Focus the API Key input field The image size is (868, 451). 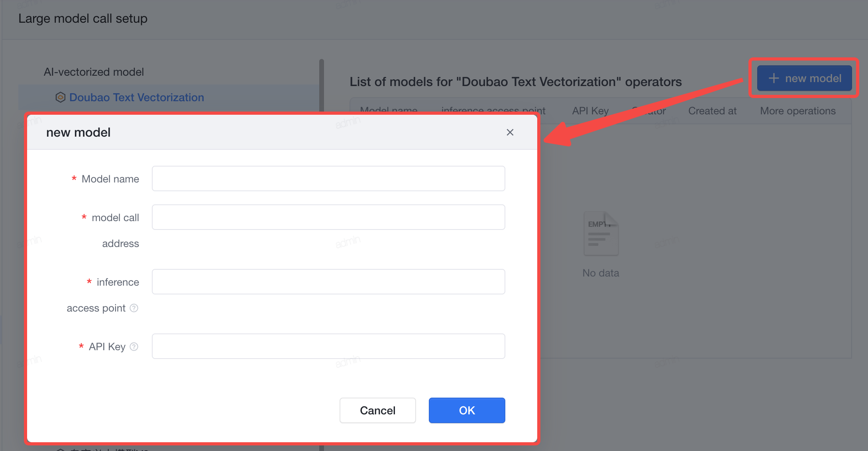pos(328,346)
